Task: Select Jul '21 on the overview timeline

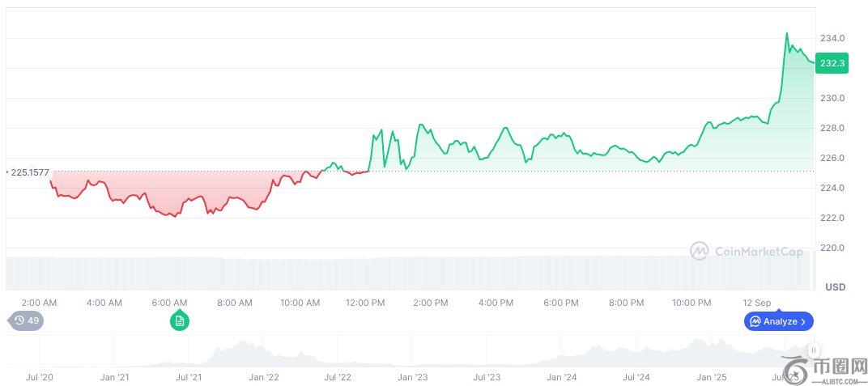Action: click(189, 377)
